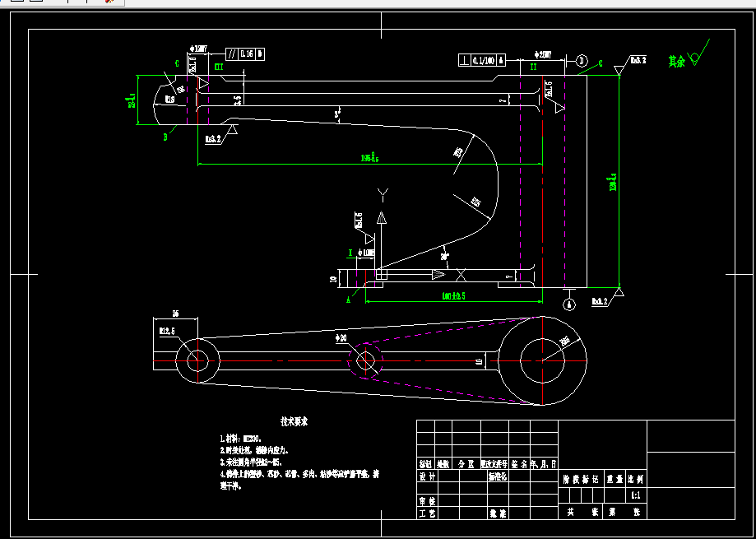Click the φ12H7 dimension at top left
This screenshot has width=756, height=539.
pyautogui.click(x=198, y=49)
